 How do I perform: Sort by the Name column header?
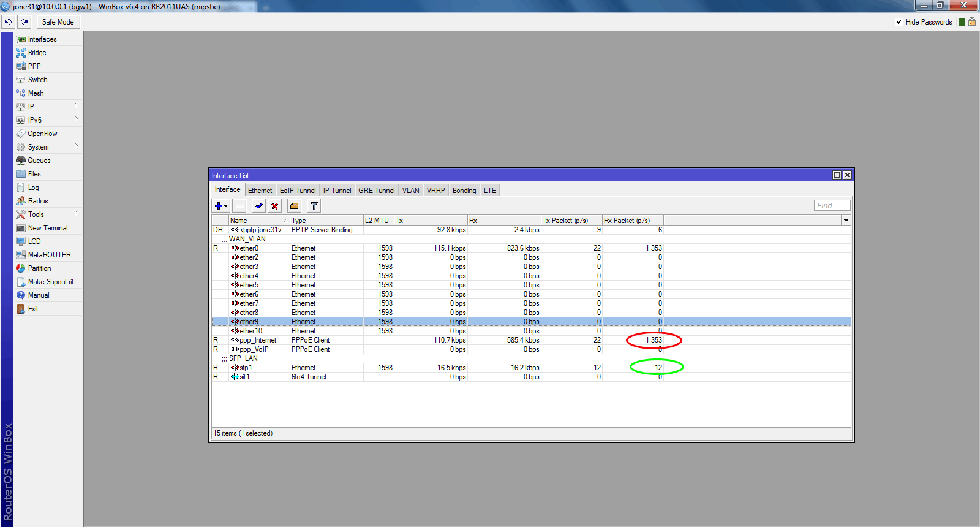coord(259,221)
